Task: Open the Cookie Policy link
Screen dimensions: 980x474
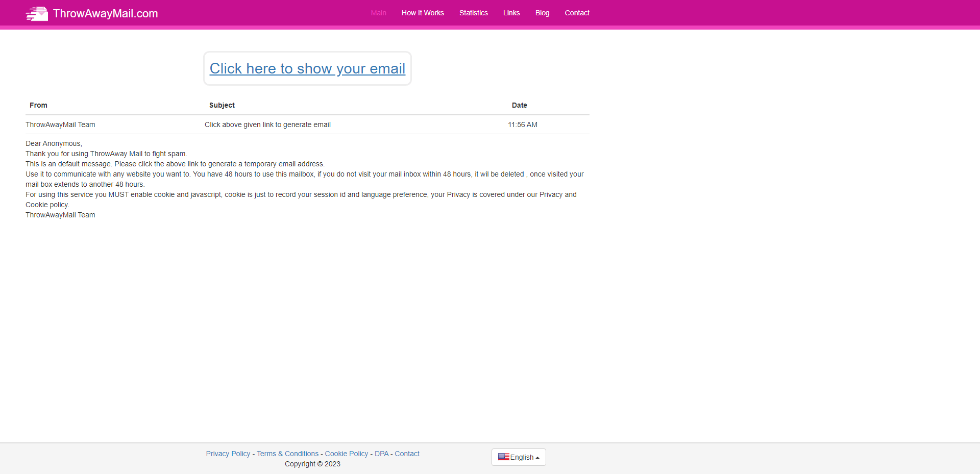Action: (x=347, y=453)
